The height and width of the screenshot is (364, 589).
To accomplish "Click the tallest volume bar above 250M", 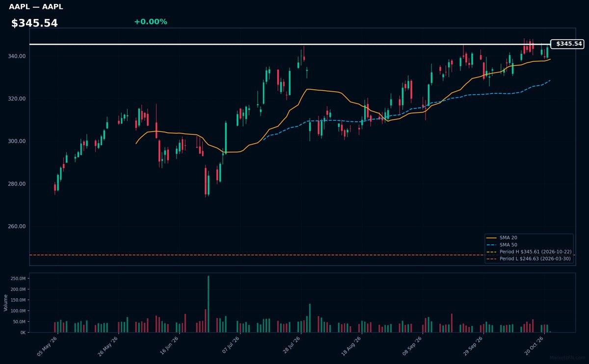I will pyautogui.click(x=208, y=304).
